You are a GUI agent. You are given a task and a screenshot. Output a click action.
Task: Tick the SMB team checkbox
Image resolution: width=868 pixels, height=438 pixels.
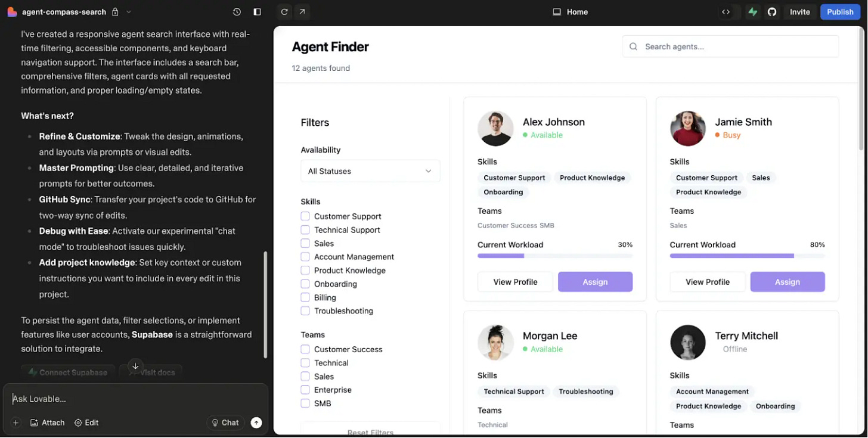[305, 403]
